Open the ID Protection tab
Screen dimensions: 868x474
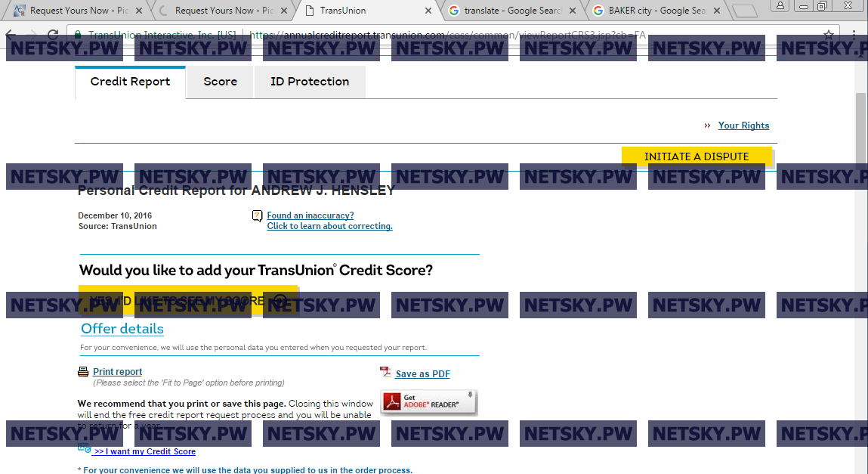pyautogui.click(x=310, y=82)
